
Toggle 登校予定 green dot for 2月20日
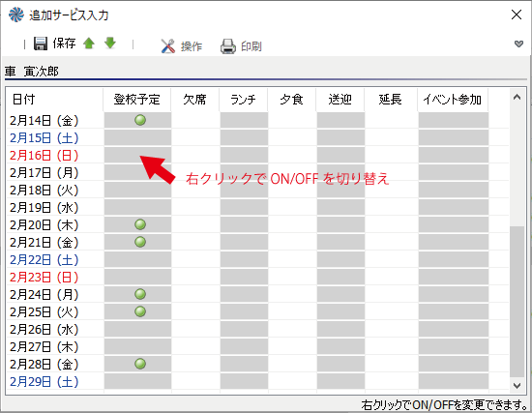pos(140,224)
